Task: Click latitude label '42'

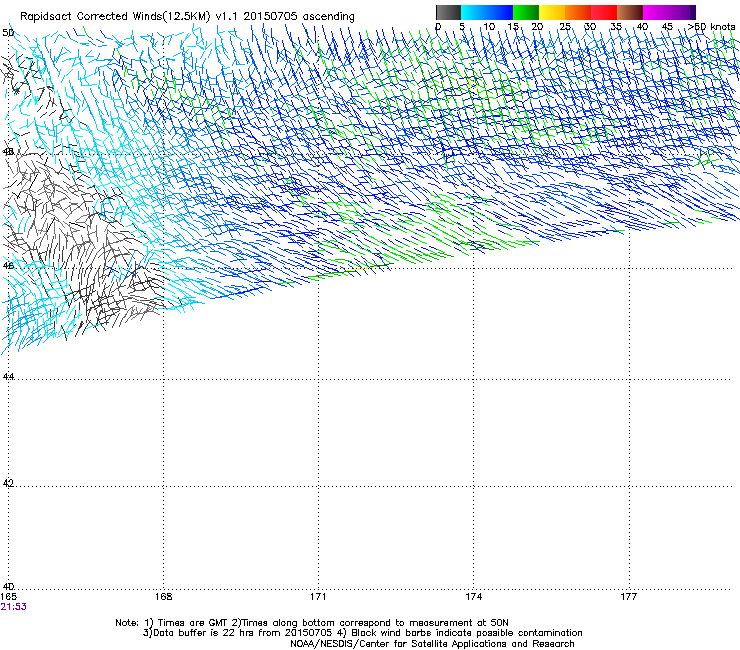Action: (x=8, y=483)
